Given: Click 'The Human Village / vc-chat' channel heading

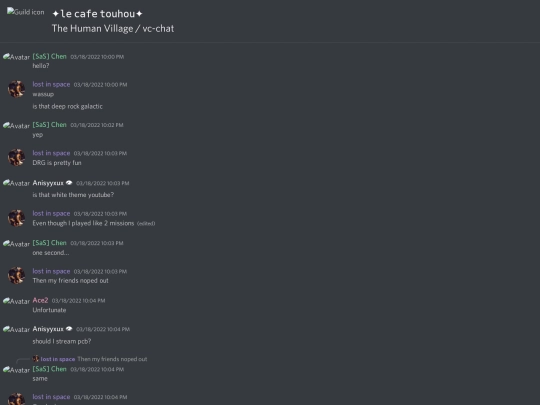Looking at the screenshot, I should pyautogui.click(x=113, y=29).
